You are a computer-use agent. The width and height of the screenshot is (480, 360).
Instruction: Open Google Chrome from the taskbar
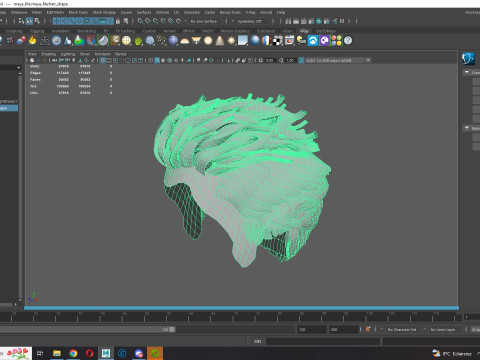point(73,353)
